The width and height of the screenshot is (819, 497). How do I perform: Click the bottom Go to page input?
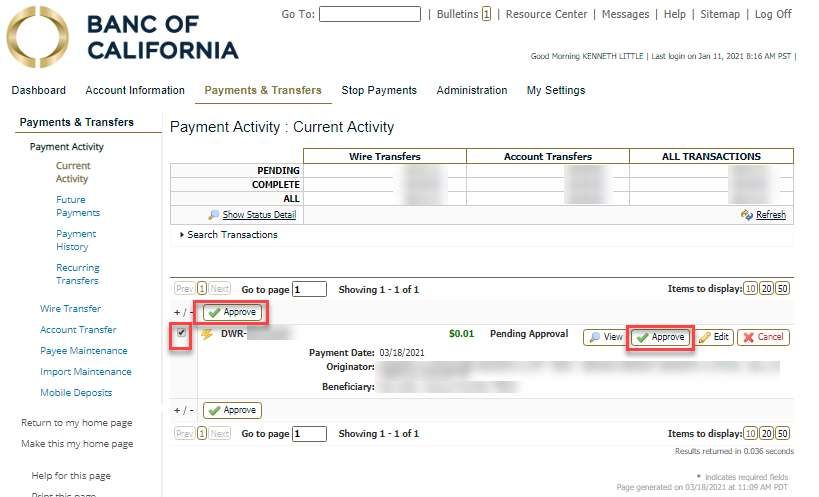309,434
